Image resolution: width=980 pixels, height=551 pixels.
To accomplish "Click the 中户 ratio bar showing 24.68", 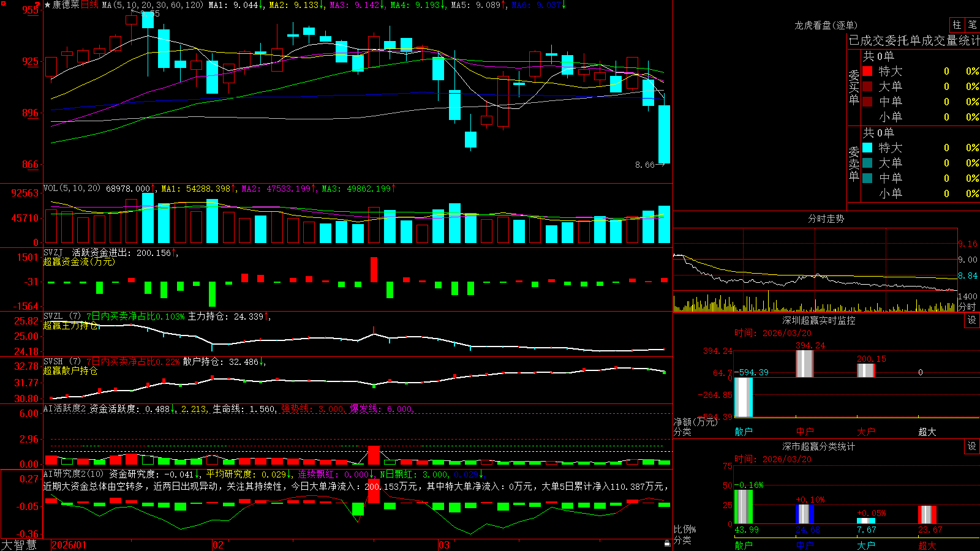I will coord(804,514).
